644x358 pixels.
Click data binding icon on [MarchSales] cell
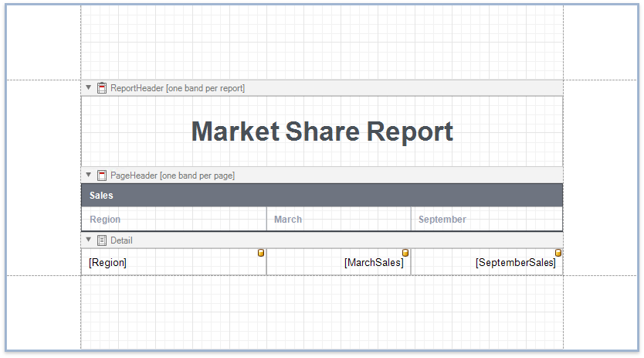(x=405, y=253)
